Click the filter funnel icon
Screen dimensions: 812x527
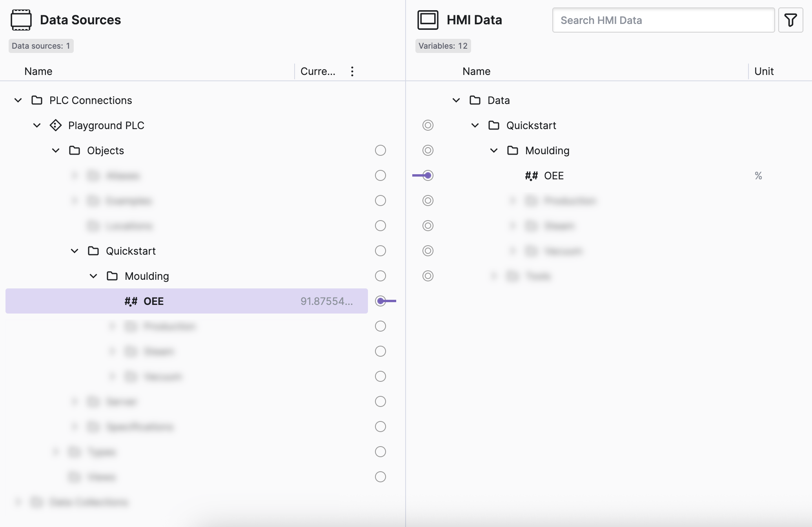point(790,20)
